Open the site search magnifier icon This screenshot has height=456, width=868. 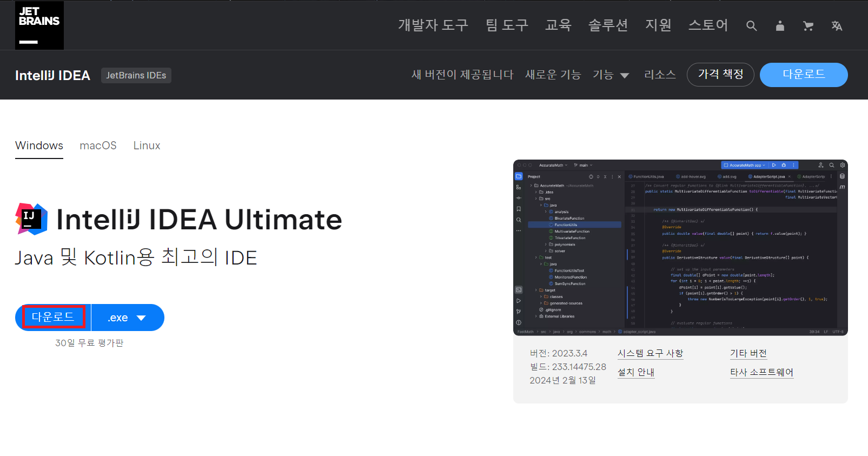751,26
